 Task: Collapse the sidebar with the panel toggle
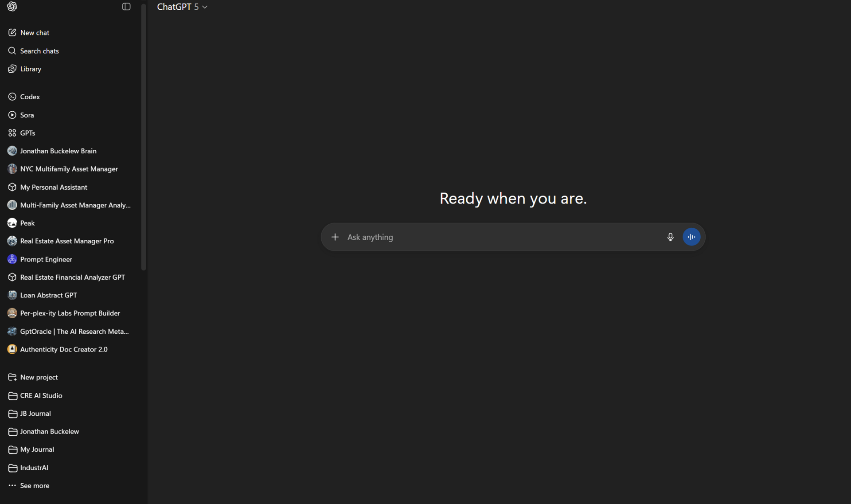click(126, 7)
